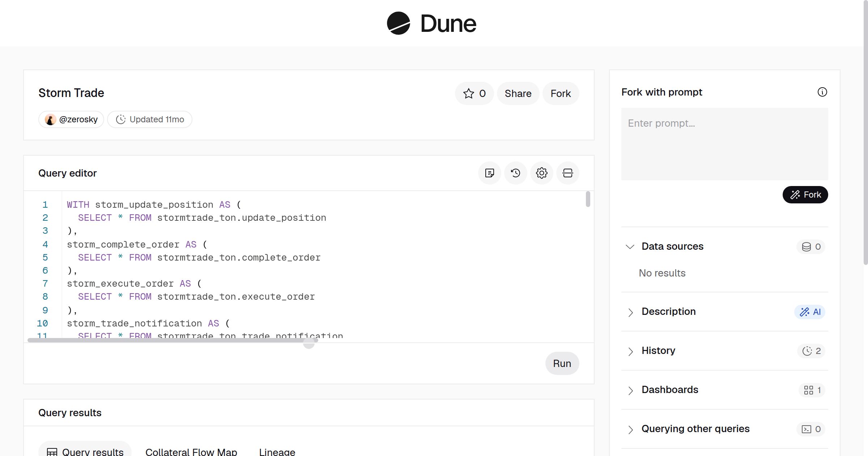
Task: Open the Lineage tab
Action: 277,452
